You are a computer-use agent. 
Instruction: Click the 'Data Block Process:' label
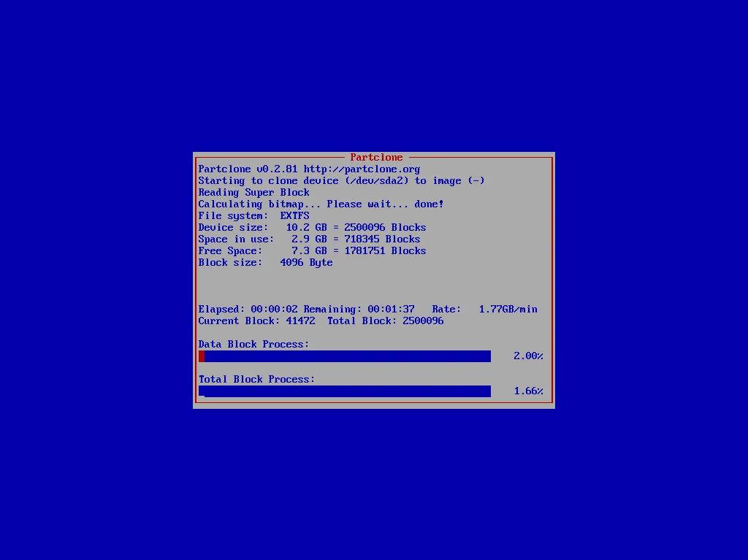253,345
